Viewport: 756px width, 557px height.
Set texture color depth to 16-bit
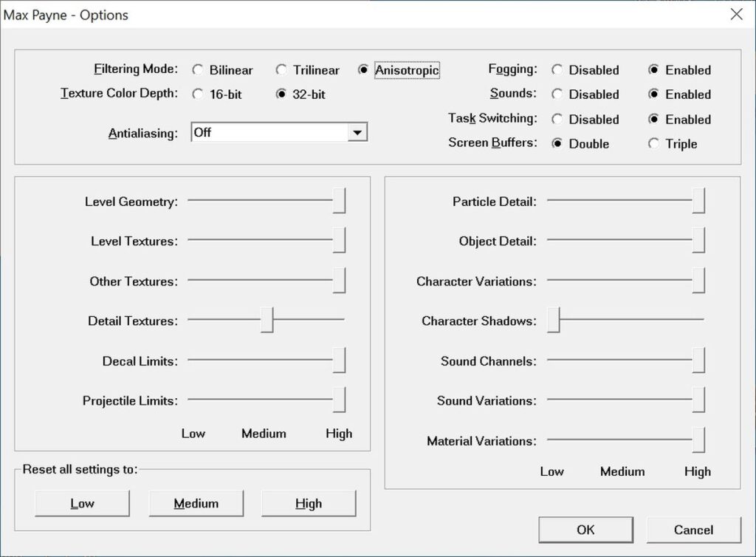pyautogui.click(x=216, y=94)
